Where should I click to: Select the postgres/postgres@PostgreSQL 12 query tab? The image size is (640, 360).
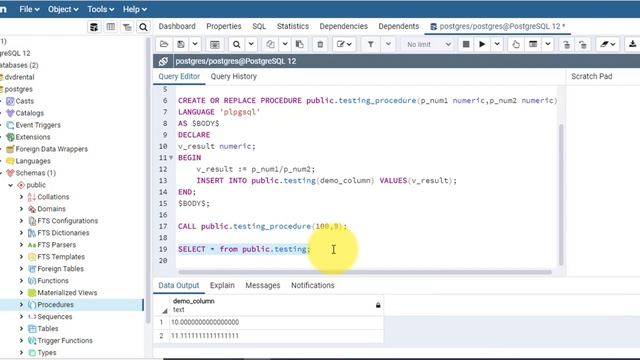tap(498, 26)
